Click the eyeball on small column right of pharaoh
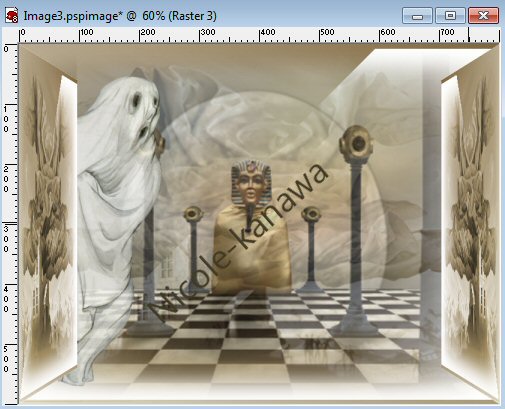The image size is (505, 409). [x=311, y=214]
